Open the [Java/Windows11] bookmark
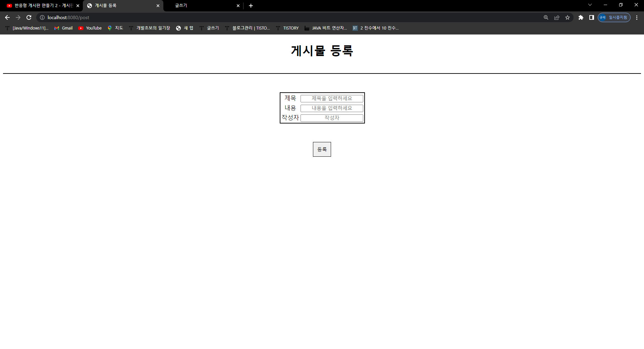This screenshot has width=644, height=349. coord(27,28)
